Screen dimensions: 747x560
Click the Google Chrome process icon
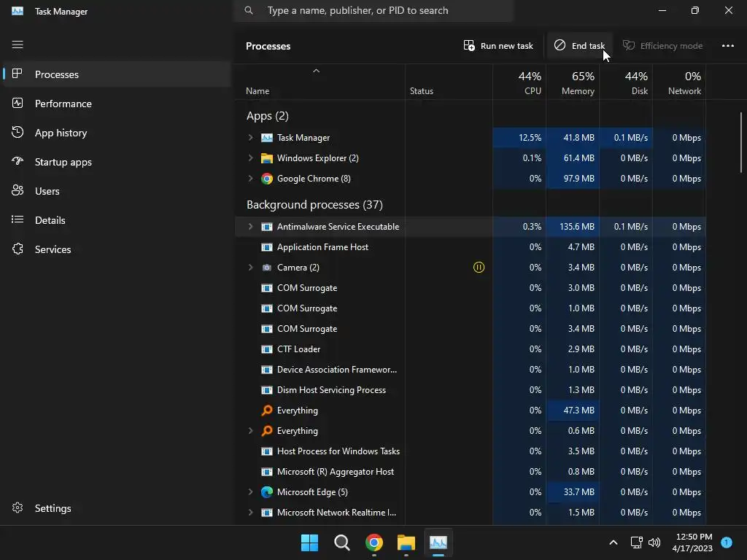(267, 179)
